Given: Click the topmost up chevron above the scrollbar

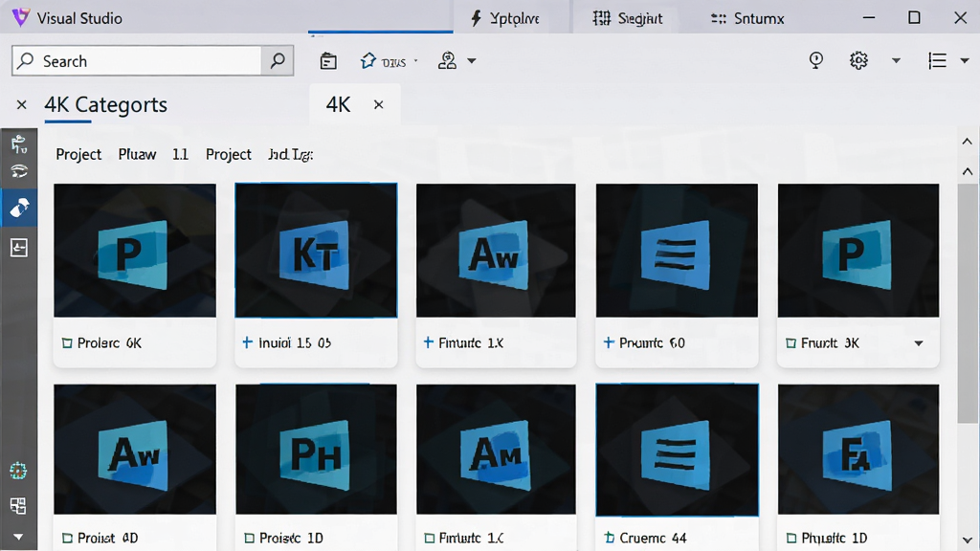Looking at the screenshot, I should 967,142.
